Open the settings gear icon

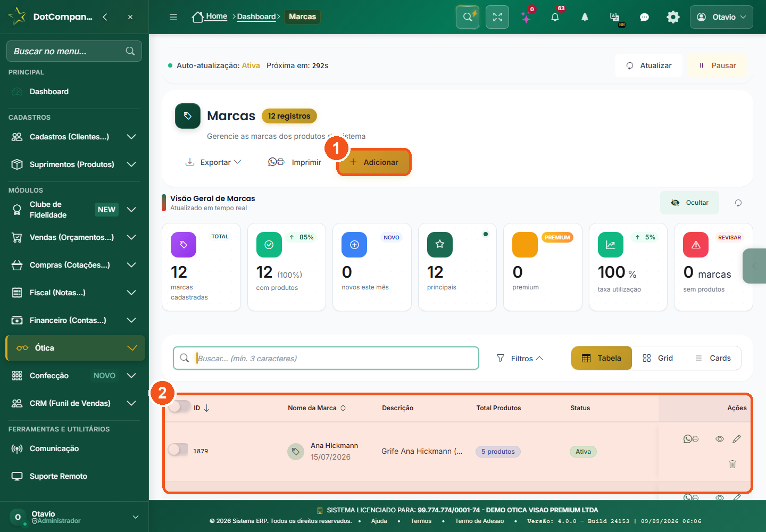coord(673,17)
